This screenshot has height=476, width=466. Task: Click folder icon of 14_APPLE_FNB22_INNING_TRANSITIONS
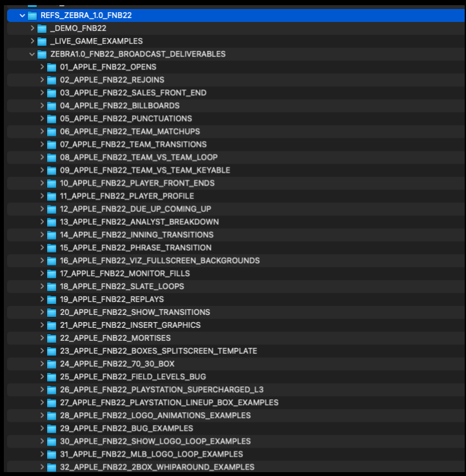pyautogui.click(x=52, y=235)
